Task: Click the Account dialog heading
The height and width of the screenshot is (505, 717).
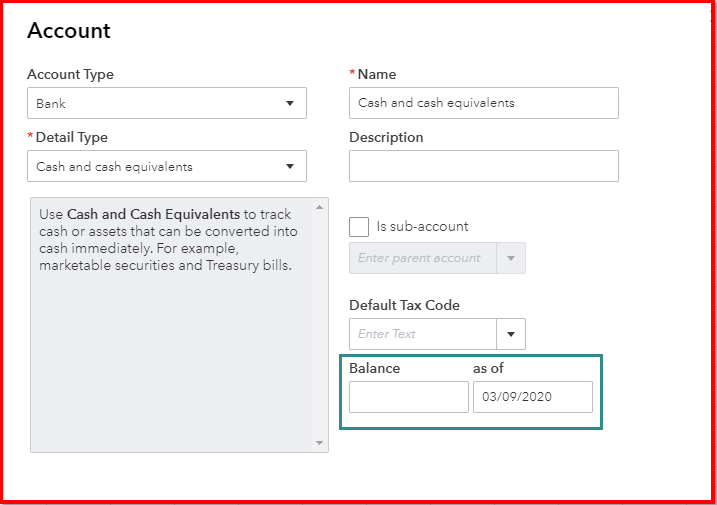Action: click(x=69, y=31)
